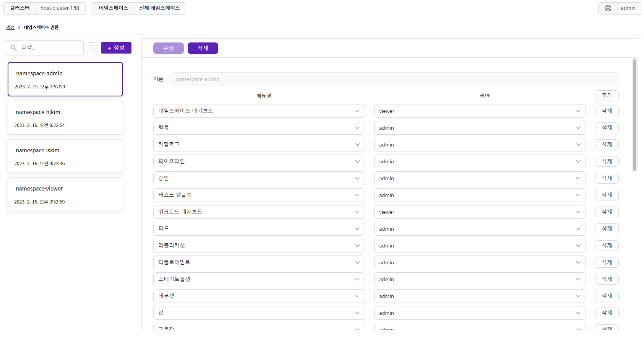Delete the 스테이트풀셋 permission row
Viewport: 644px width, 337px height.
tap(607, 279)
